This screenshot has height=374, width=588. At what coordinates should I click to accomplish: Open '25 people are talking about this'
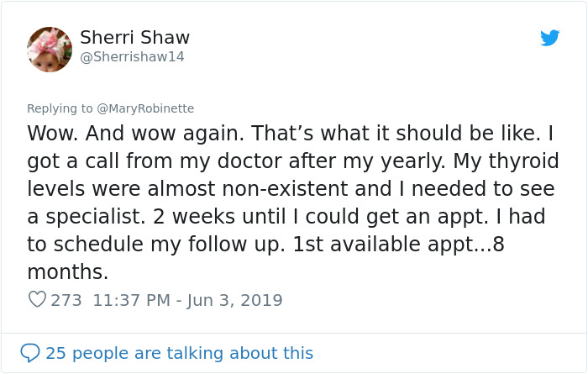pyautogui.click(x=179, y=353)
